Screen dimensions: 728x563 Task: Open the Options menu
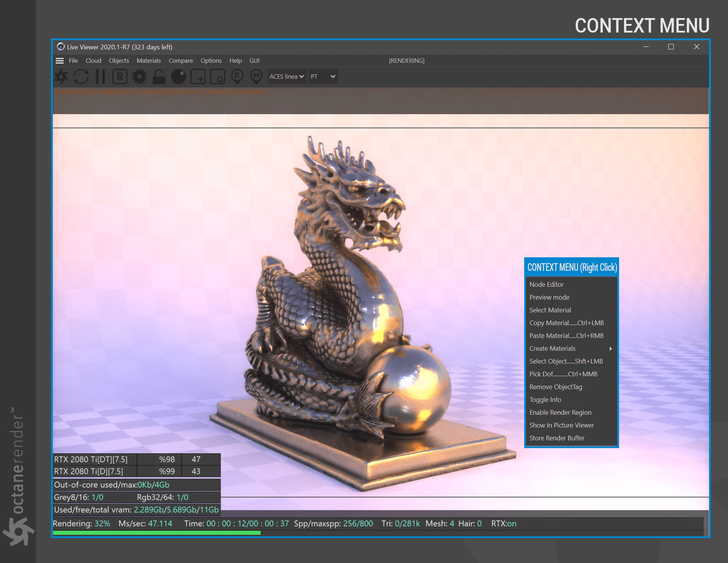coord(211,61)
